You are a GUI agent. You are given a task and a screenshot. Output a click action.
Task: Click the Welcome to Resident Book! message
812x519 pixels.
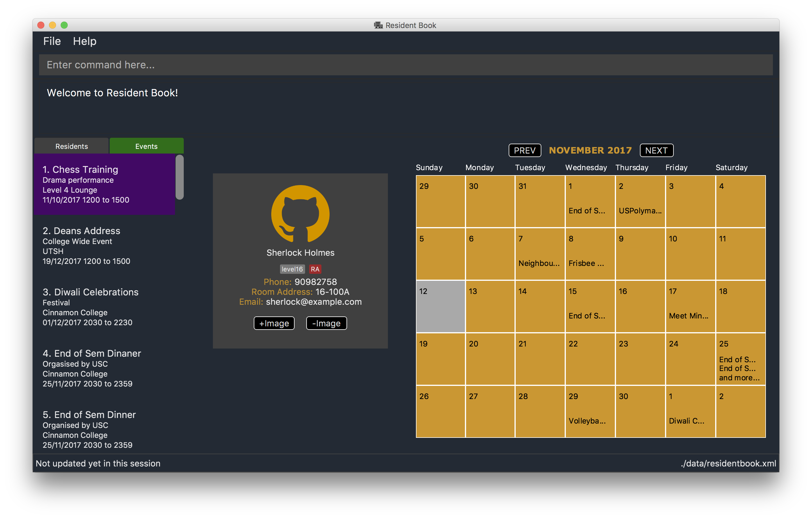click(x=112, y=93)
